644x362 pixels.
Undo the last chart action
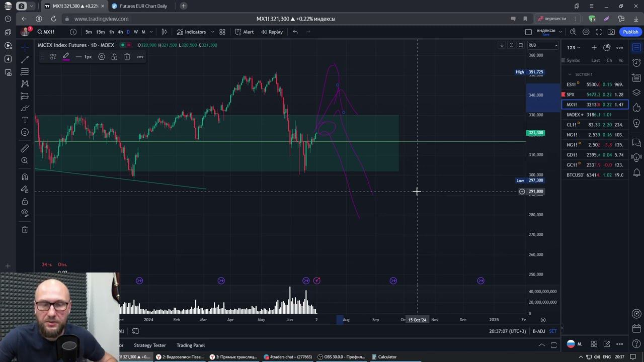coord(295,32)
